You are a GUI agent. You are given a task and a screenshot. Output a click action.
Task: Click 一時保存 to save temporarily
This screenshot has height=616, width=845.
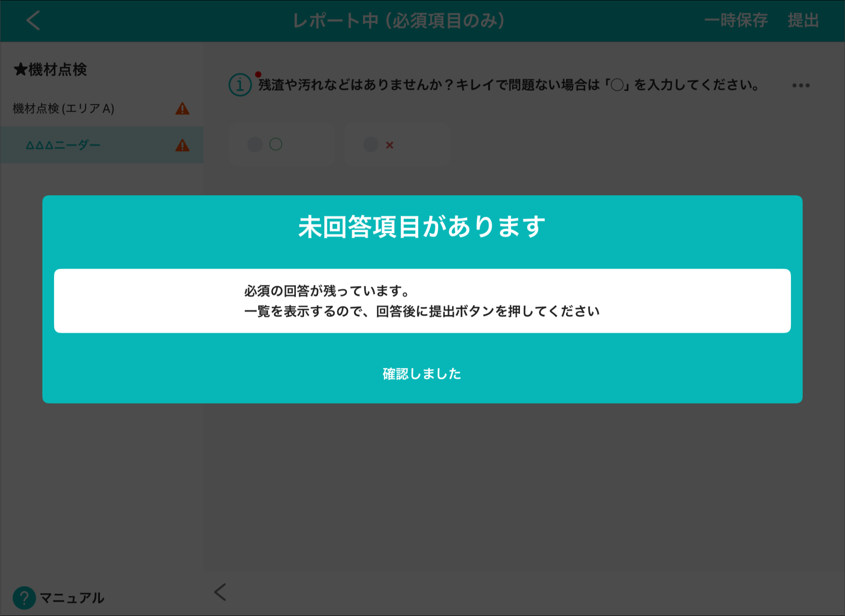coord(736,20)
